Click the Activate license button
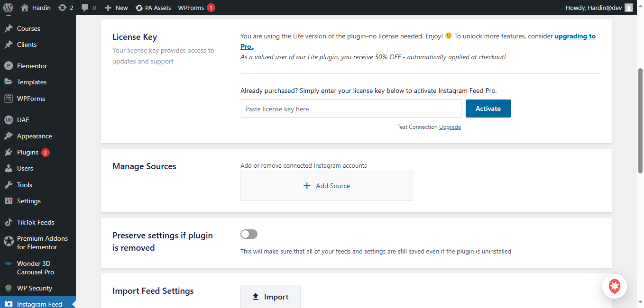This screenshot has height=308, width=644. pos(488,109)
